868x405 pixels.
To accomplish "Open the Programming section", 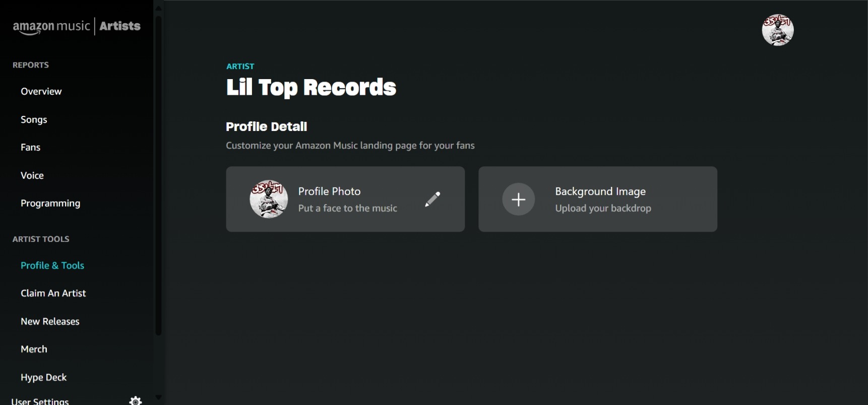I will point(50,203).
